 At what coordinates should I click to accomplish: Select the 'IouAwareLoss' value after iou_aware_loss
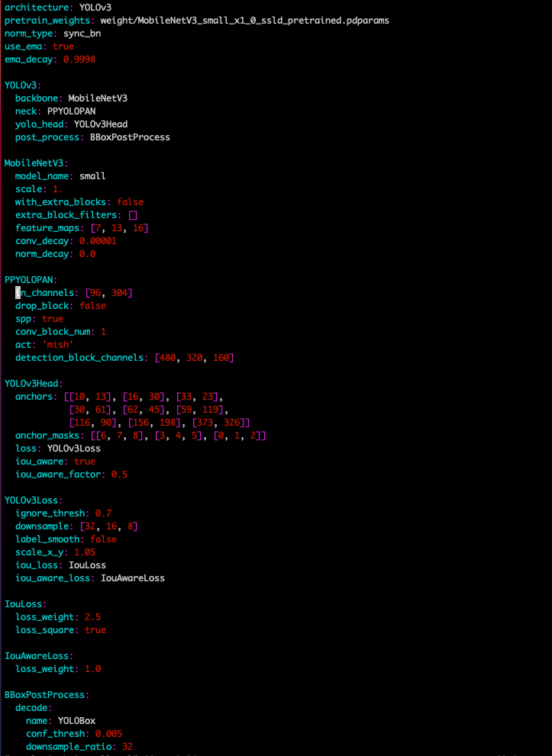click(x=133, y=578)
